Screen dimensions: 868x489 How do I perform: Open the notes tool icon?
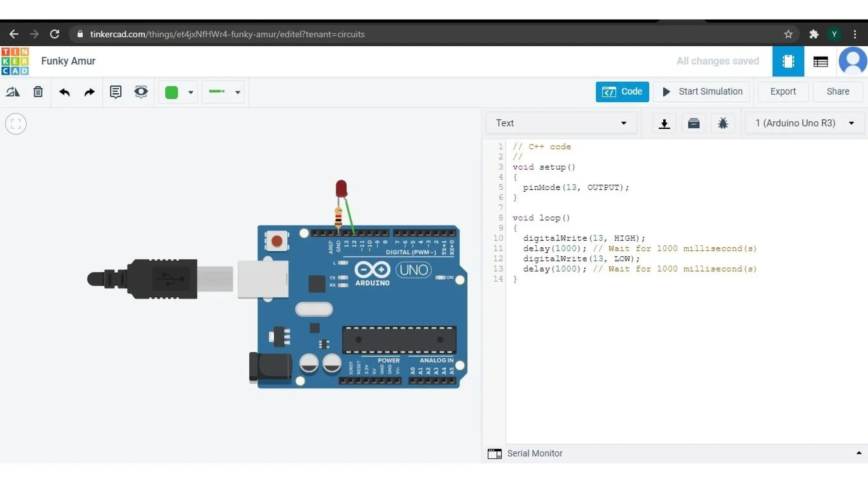115,92
